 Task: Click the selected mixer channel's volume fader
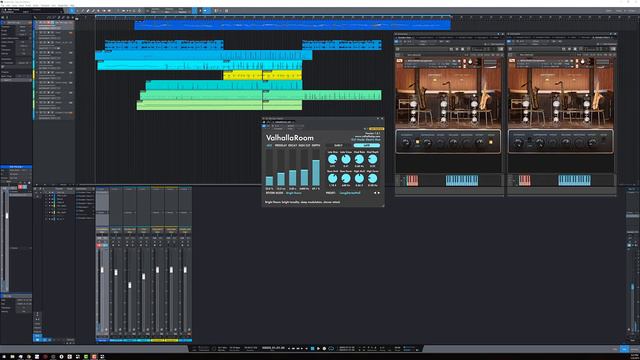[x=102, y=270]
